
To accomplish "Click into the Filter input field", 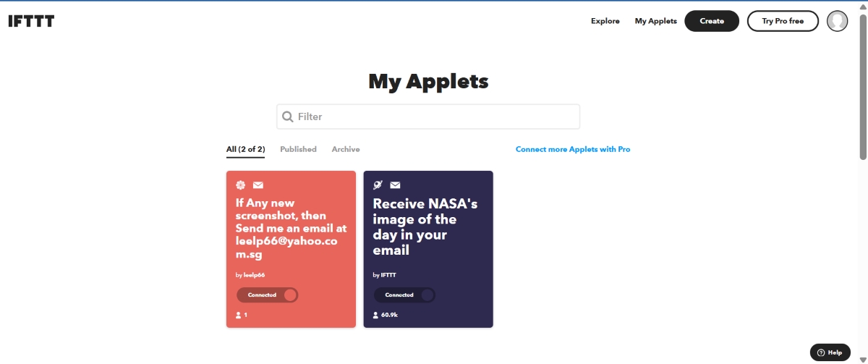I will pyautogui.click(x=434, y=117).
